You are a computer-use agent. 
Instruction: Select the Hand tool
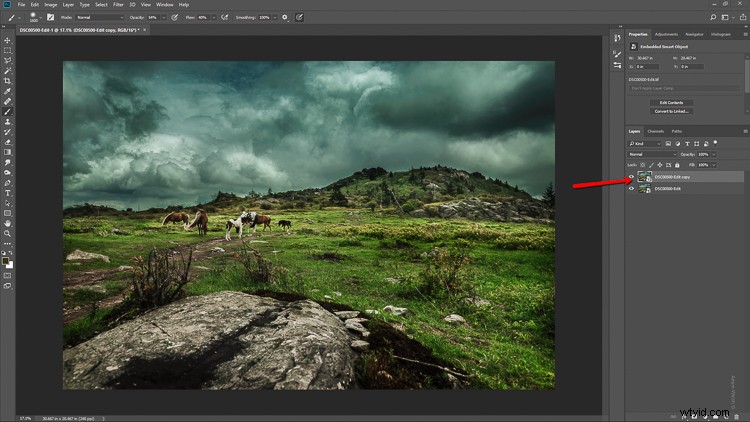(x=7, y=223)
